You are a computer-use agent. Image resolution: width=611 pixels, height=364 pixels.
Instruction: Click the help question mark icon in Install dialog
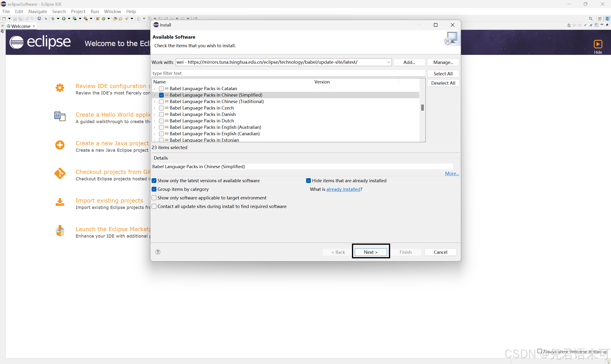tap(158, 252)
